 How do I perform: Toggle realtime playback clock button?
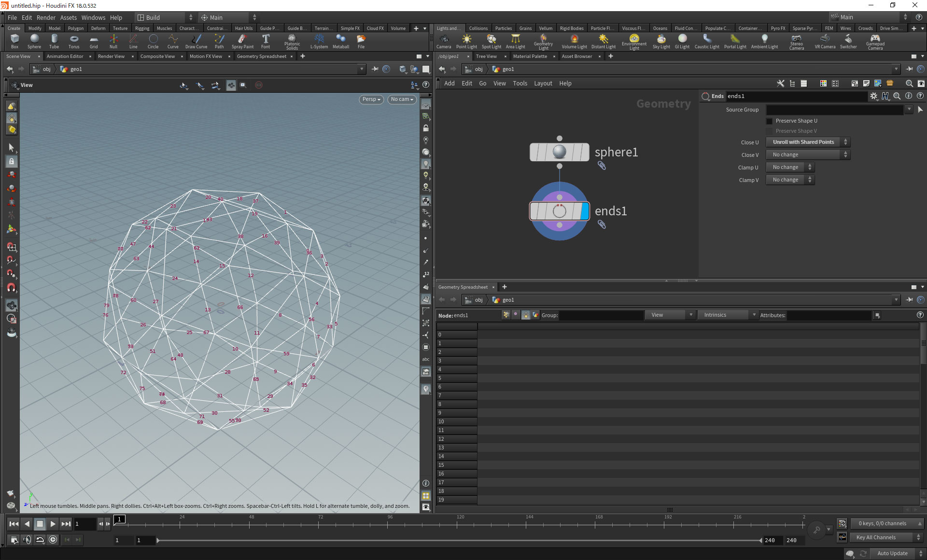[53, 540]
